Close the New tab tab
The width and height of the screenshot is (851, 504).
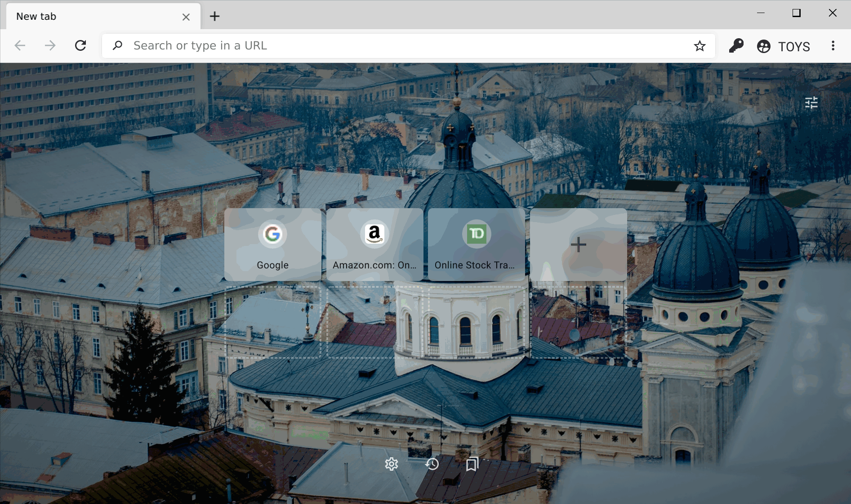tap(186, 17)
